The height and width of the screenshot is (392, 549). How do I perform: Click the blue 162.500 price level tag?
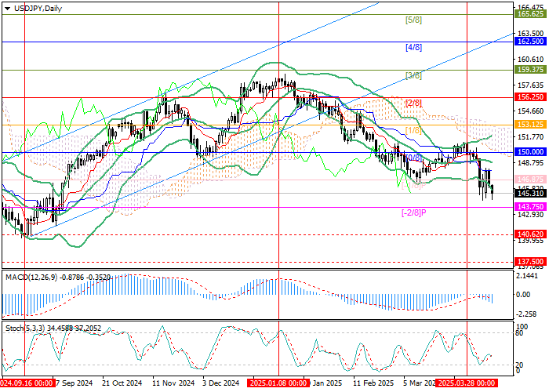[x=531, y=41]
